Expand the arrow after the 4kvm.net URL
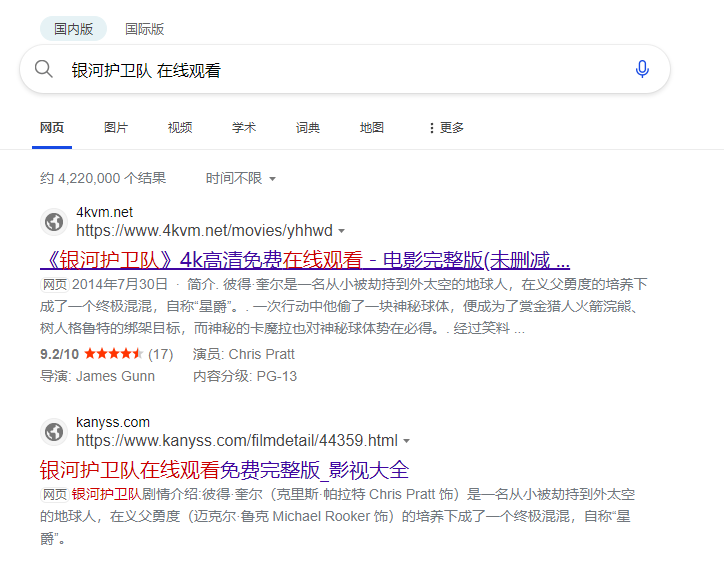 (342, 231)
